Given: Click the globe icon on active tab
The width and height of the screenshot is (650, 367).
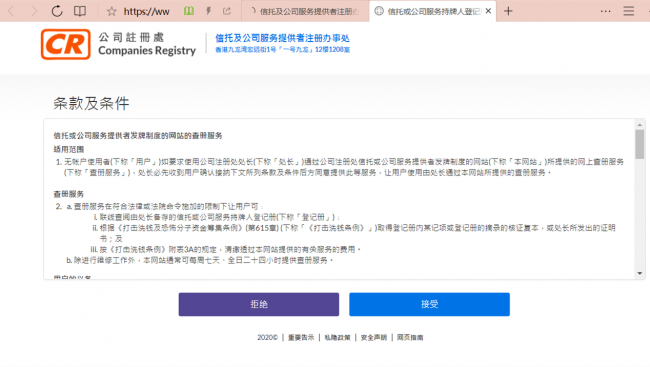Looking at the screenshot, I should 379,11.
